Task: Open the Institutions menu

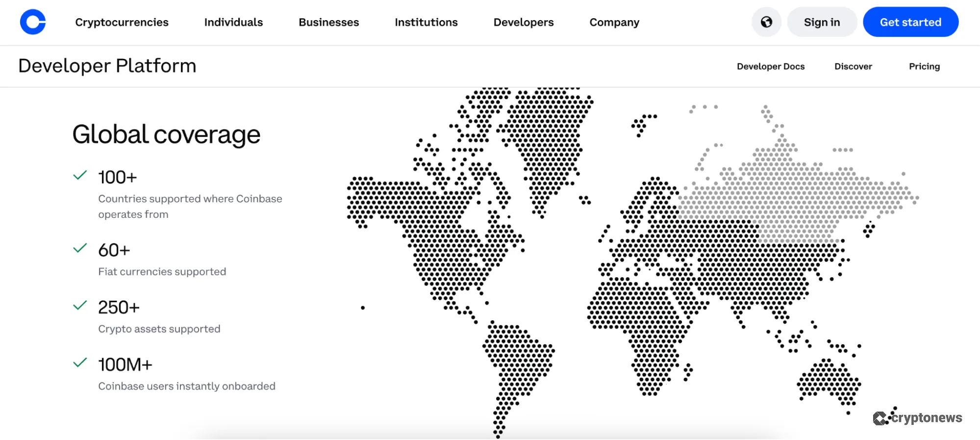Action: (x=426, y=22)
